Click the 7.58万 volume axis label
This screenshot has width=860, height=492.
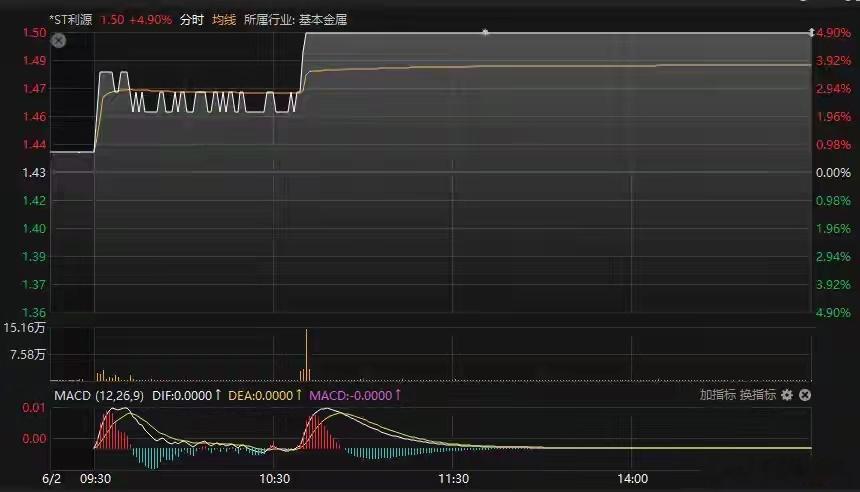[27, 355]
